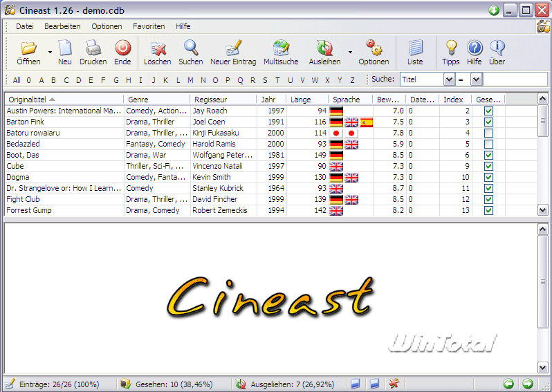This screenshot has width=552, height=392.
Task: Filter titles starting with A
Action: pos(42,80)
